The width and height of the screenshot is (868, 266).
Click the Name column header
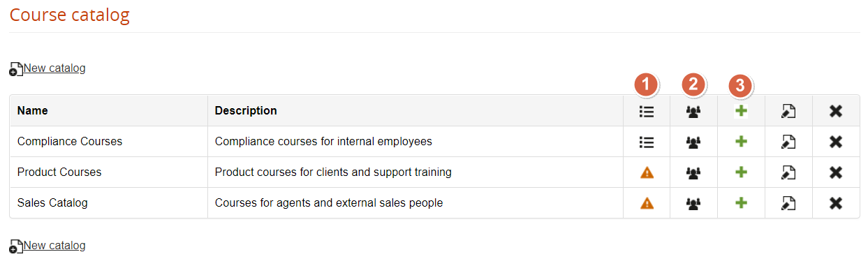point(33,110)
